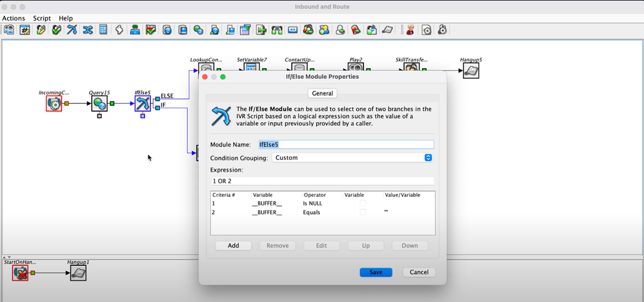Select the red book toolbar icon
This screenshot has height=302, width=644.
pyautogui.click(x=356, y=30)
